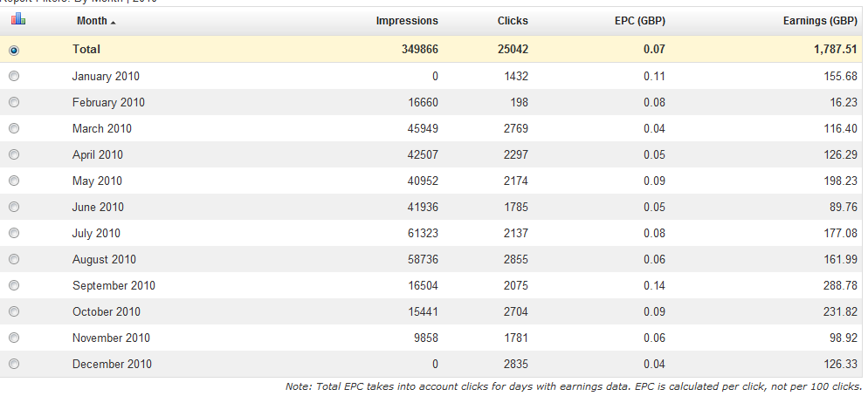Choose the March 2010 radio button
This screenshot has width=868, height=396.
pos(14,128)
